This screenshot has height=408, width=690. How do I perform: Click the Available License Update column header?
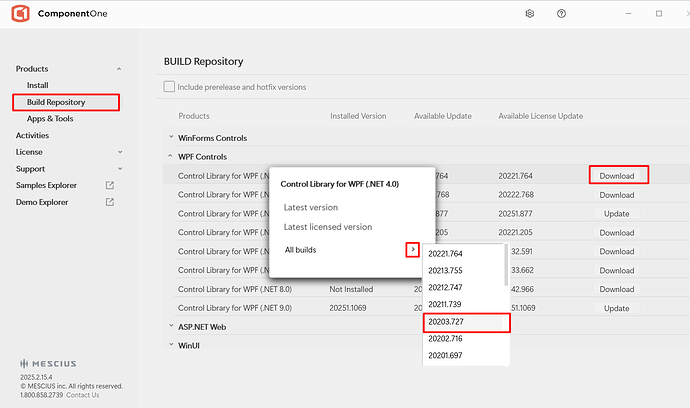coord(540,116)
